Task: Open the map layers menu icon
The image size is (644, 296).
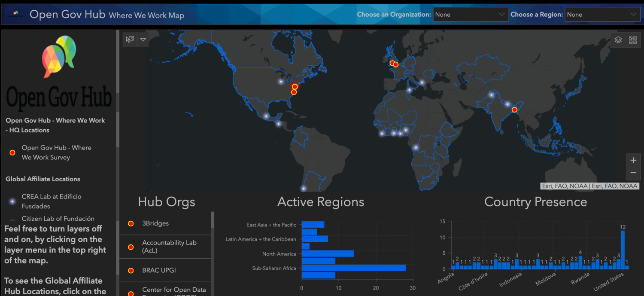Action: tap(618, 40)
